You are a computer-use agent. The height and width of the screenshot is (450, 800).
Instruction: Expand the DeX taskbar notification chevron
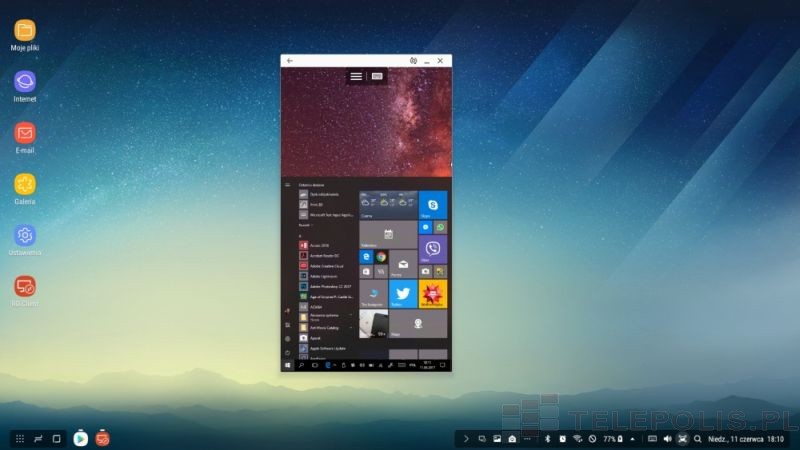[x=466, y=439]
